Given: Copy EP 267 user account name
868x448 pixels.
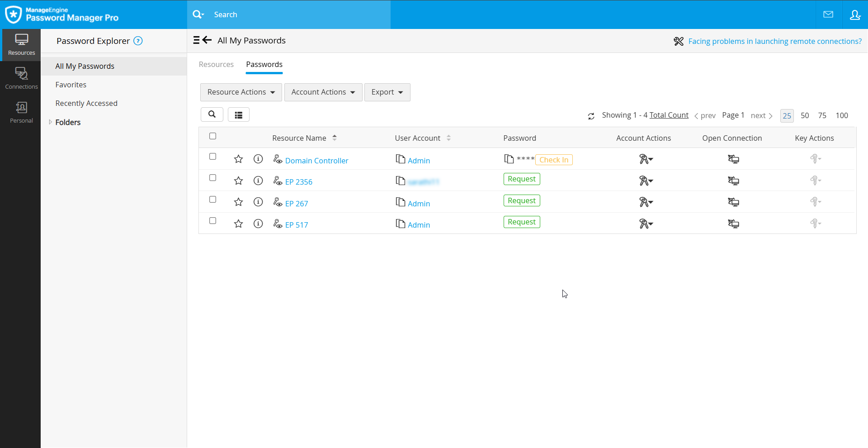Looking at the screenshot, I should coord(400,202).
